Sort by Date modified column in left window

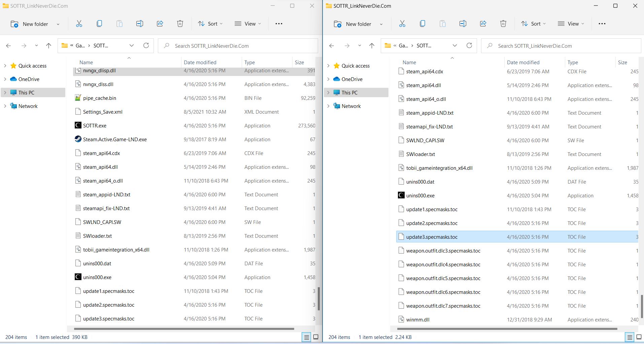(x=200, y=63)
